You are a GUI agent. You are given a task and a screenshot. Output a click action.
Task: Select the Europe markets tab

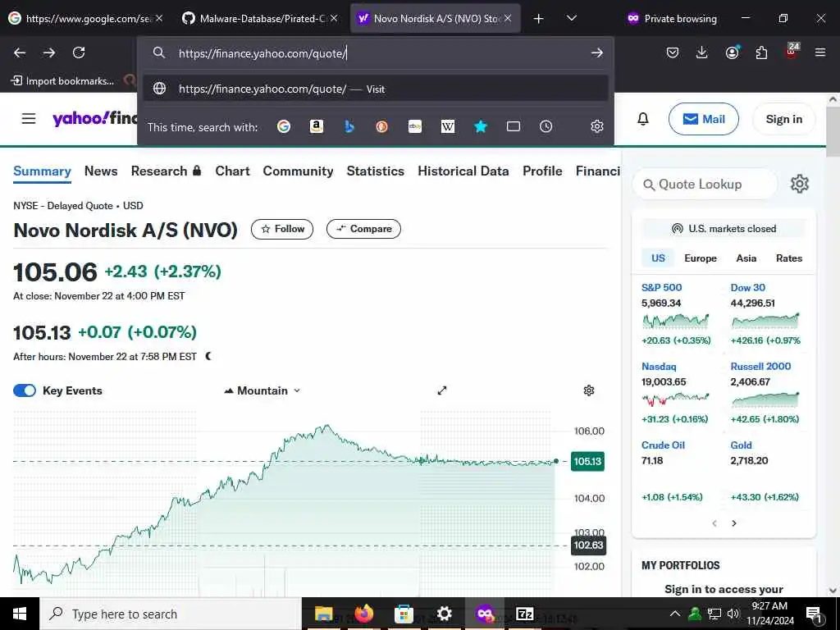click(701, 258)
